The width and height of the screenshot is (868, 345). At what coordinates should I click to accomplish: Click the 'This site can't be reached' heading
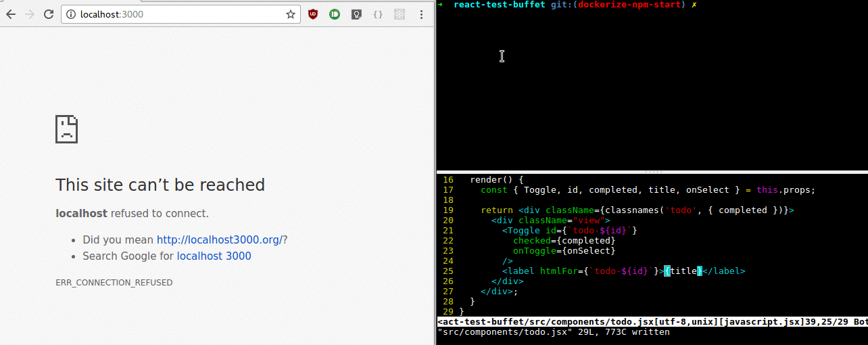(160, 185)
